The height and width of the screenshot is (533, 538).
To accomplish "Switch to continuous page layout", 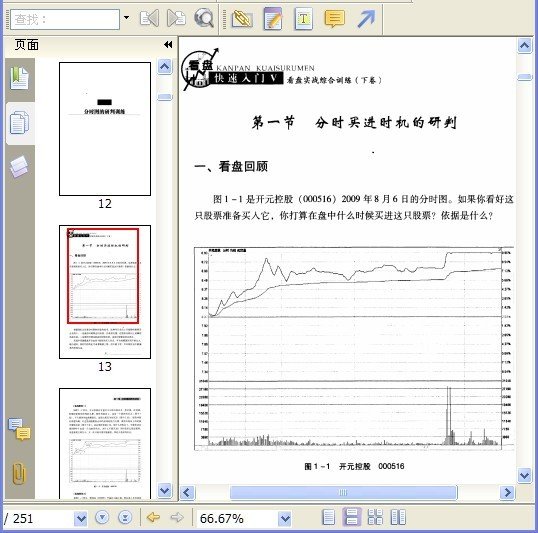I will point(352,517).
